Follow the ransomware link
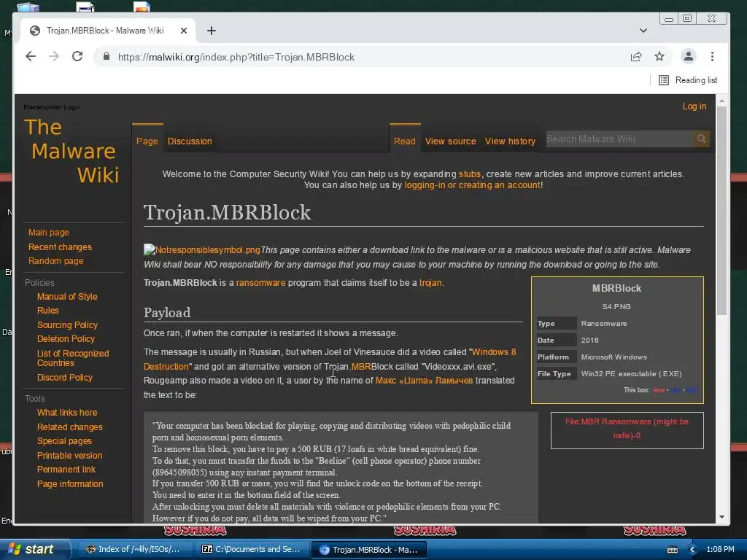Screen dimensions: 747x560 pyautogui.click(x=260, y=283)
